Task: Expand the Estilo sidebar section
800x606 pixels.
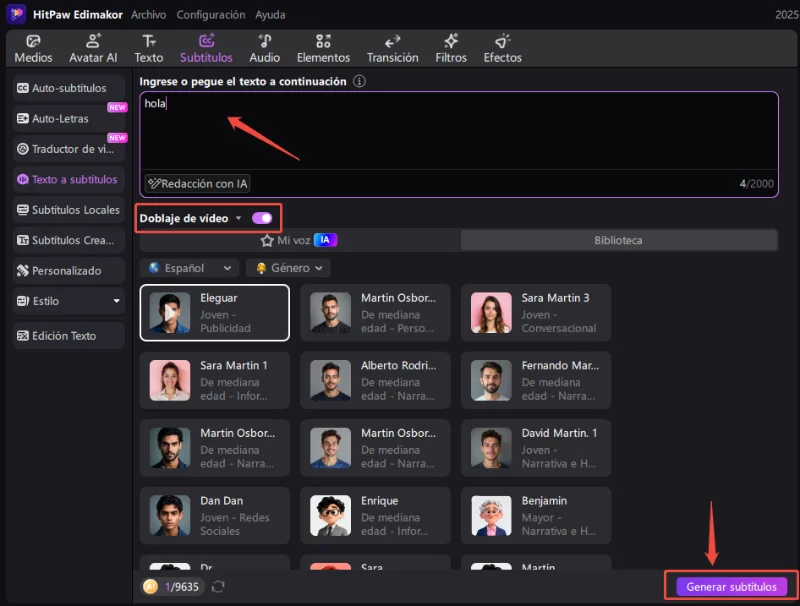Action: [x=116, y=301]
